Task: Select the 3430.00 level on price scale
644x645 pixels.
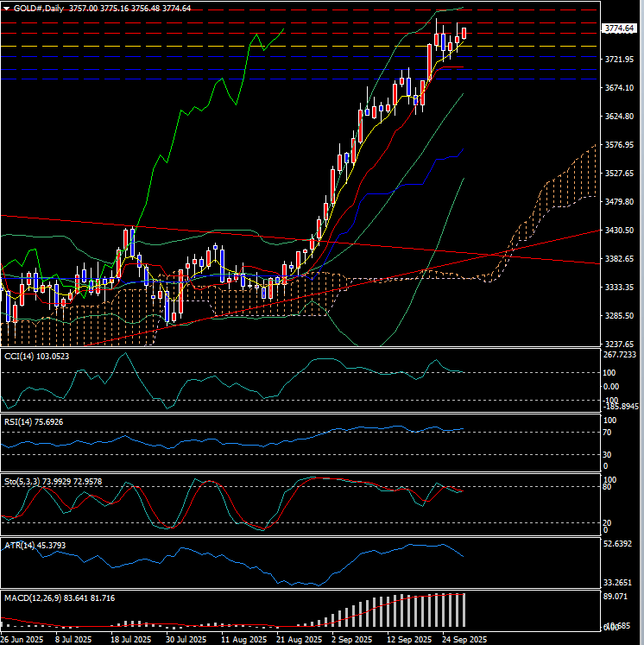Action: (620, 231)
